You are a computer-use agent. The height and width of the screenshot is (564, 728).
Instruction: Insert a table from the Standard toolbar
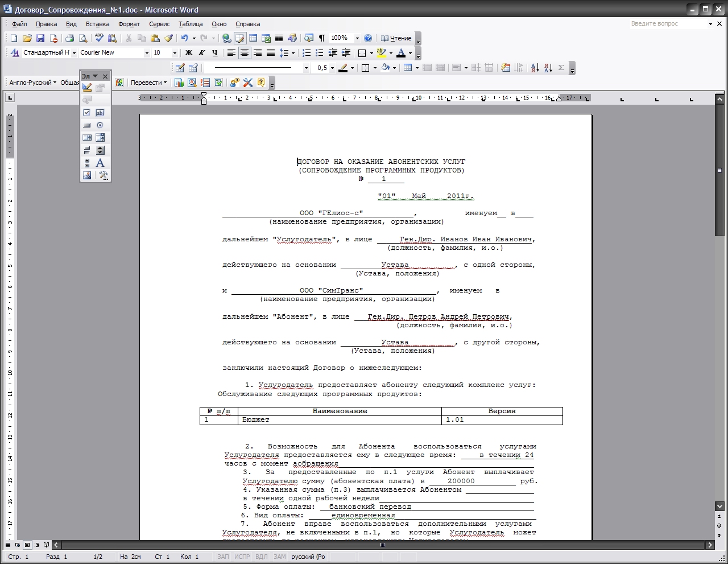click(x=253, y=38)
